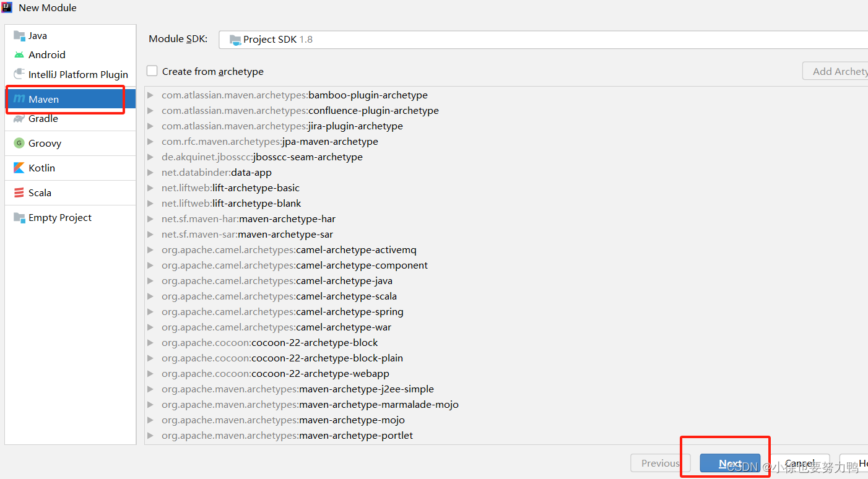
Task: Expand the jbosscc-seam-archetype entry
Action: pos(150,157)
